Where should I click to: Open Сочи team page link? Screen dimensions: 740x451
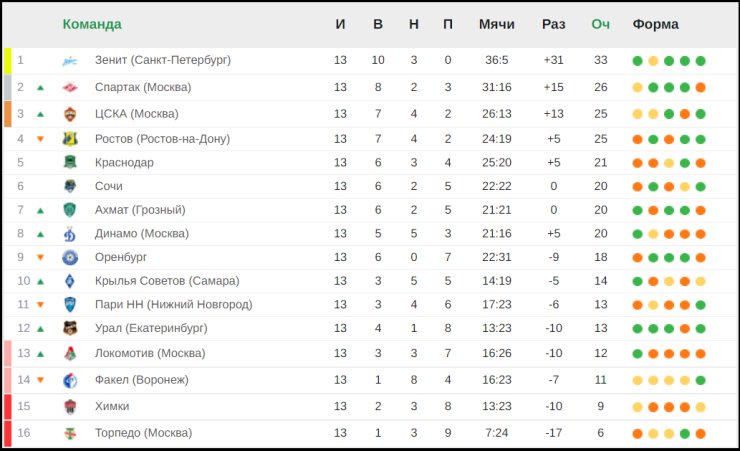click(109, 186)
